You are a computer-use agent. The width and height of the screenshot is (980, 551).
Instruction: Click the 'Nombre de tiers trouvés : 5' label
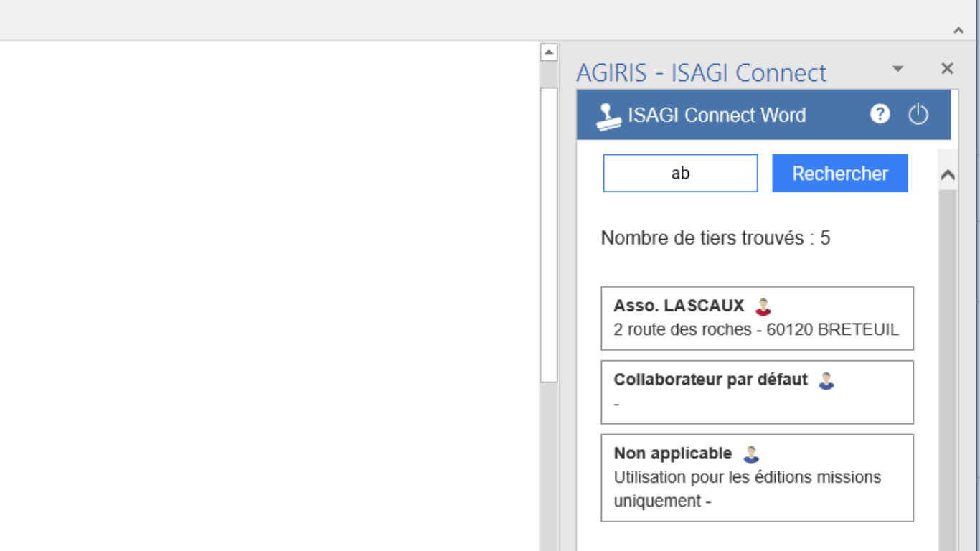[715, 238]
